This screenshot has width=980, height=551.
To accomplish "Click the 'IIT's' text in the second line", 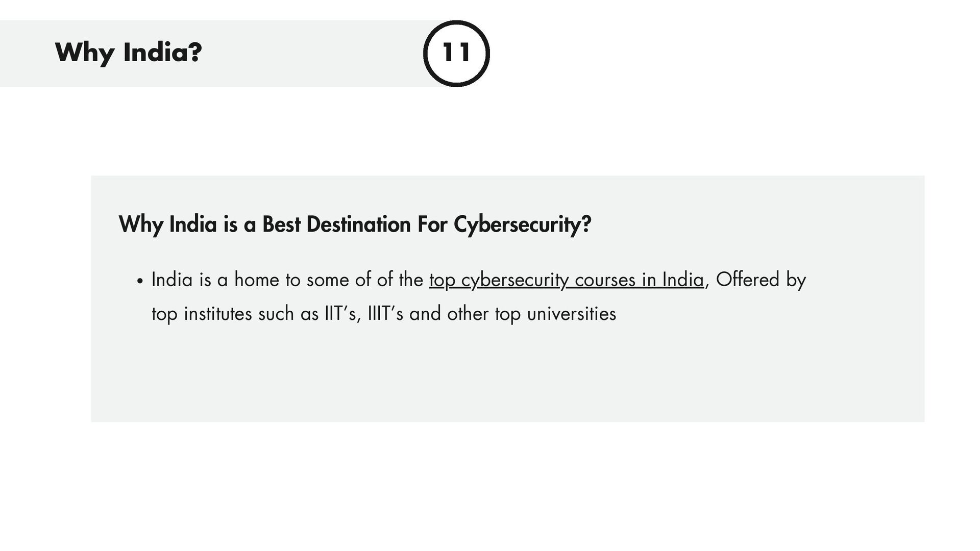I will click(342, 314).
